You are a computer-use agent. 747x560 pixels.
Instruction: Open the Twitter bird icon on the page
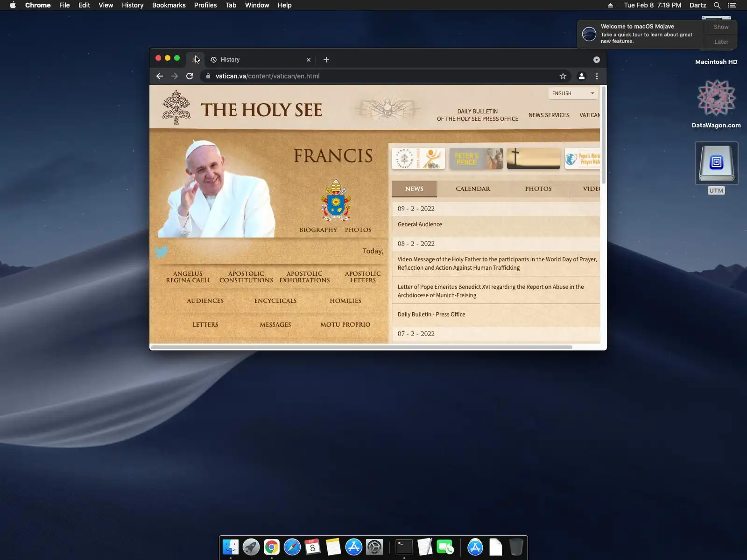pos(162,252)
